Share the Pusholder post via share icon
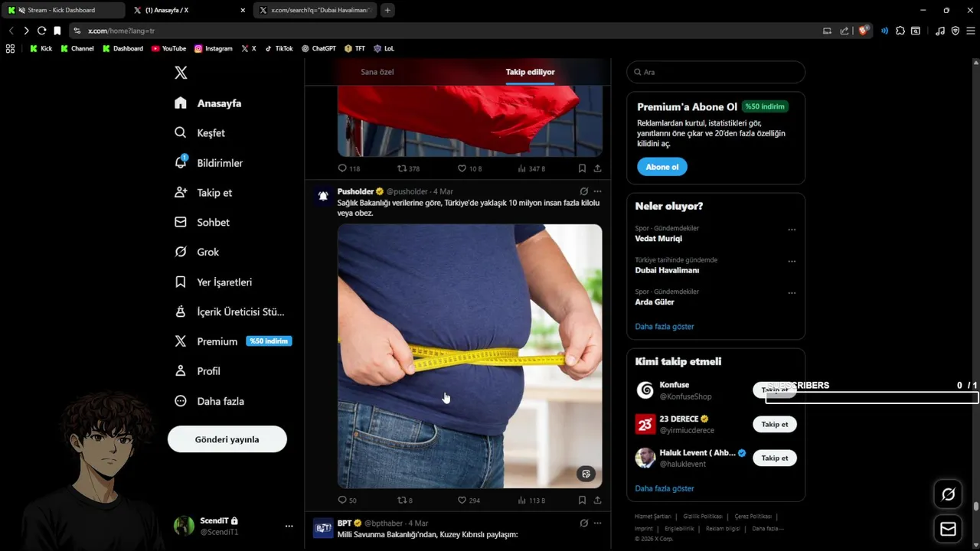Screen dimensions: 980x551 click(597, 500)
